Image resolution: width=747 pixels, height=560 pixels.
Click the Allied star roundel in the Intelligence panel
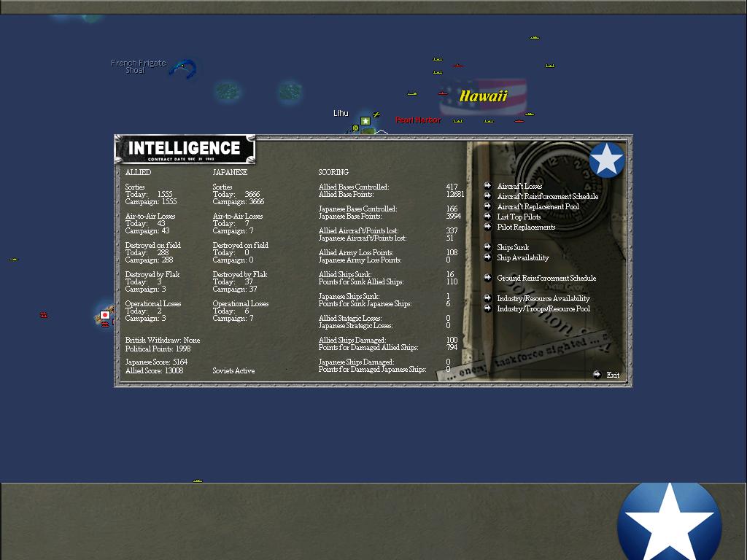(606, 160)
